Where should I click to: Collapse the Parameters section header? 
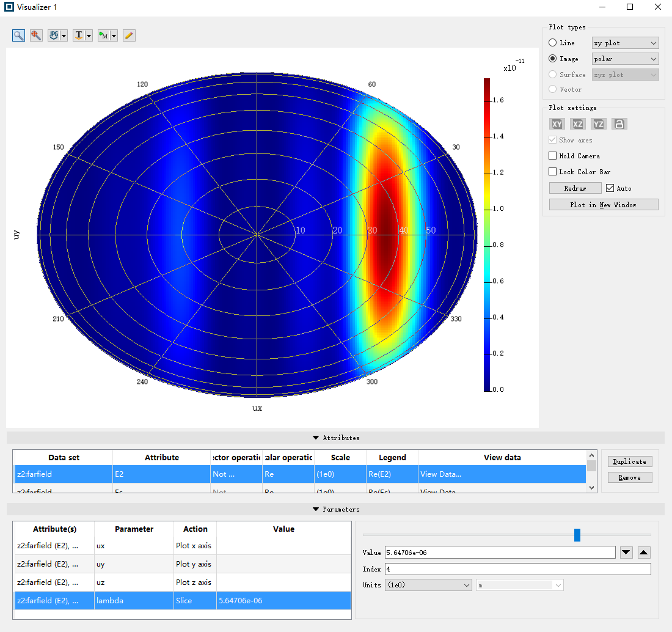coord(335,509)
